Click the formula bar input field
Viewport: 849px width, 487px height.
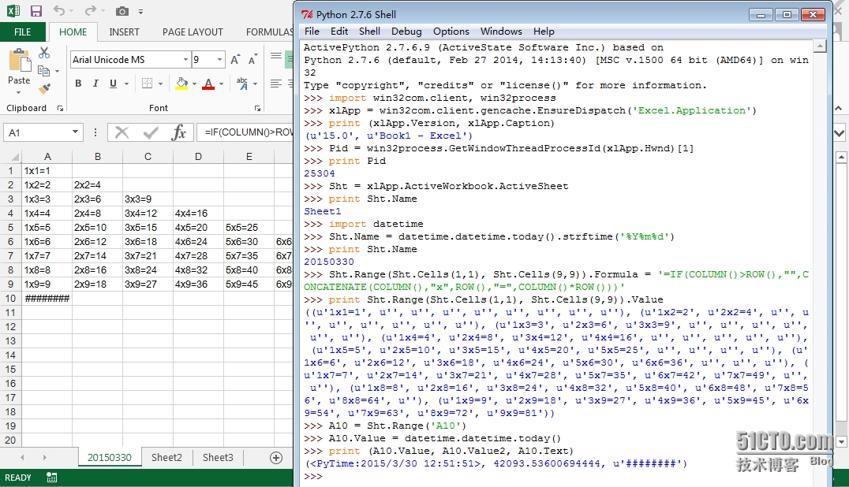[x=247, y=132]
